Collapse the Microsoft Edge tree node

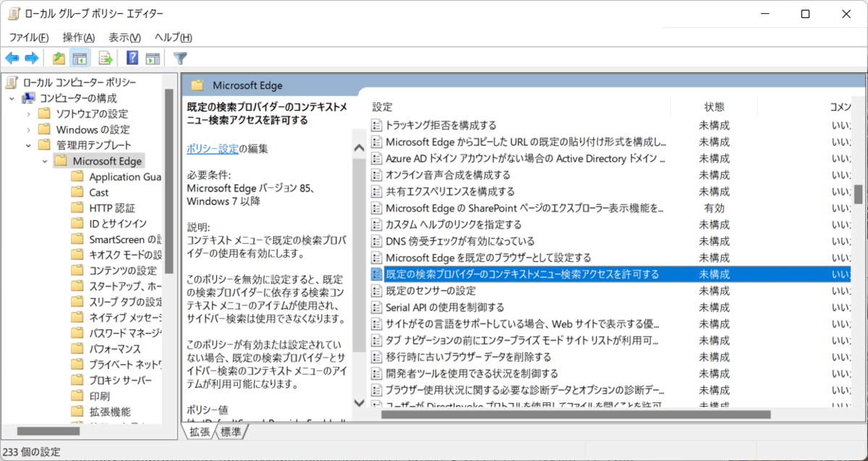coord(44,161)
